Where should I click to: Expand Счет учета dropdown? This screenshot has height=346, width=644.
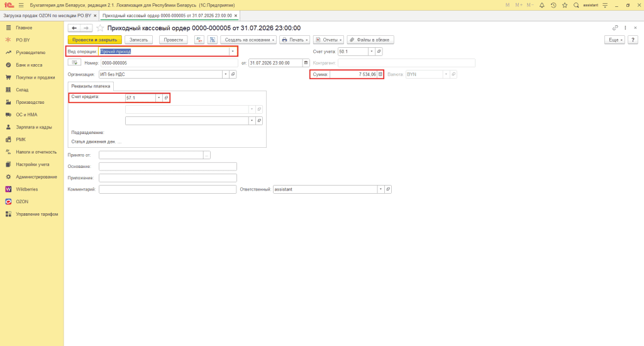click(371, 52)
